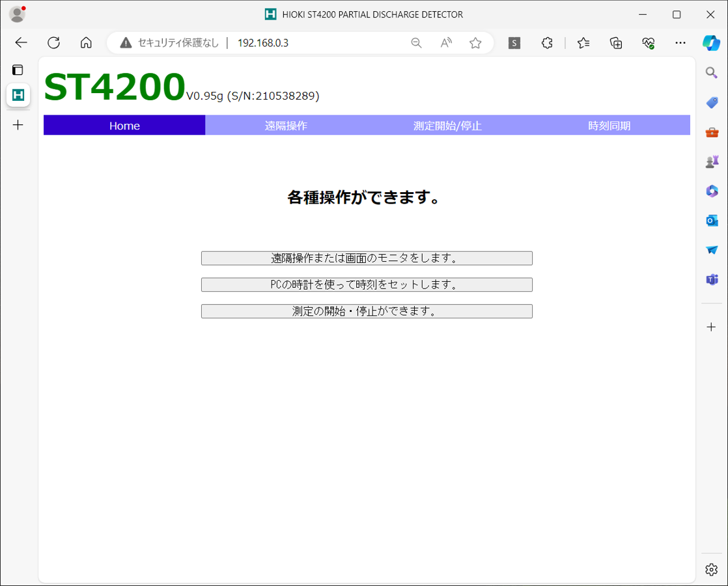
Task: Select the Home menu tab
Action: pyautogui.click(x=124, y=126)
